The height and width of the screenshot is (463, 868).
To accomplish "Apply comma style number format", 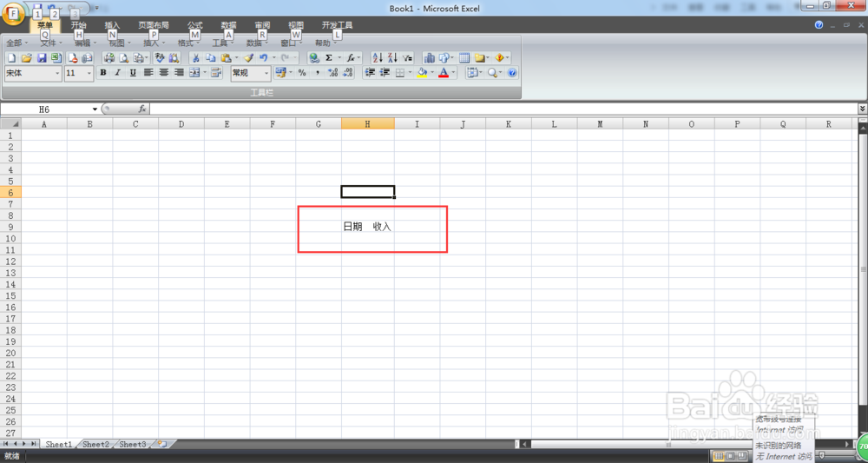I will pyautogui.click(x=317, y=73).
